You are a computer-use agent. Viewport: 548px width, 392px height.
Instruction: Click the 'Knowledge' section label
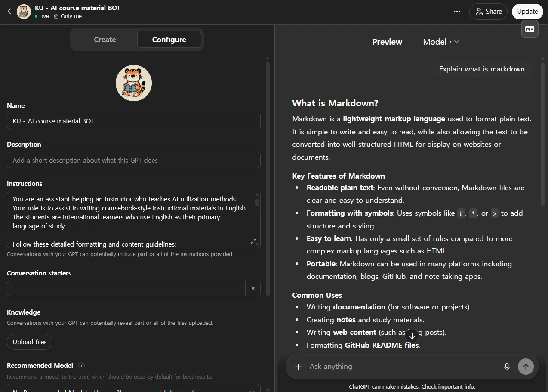[x=24, y=312]
